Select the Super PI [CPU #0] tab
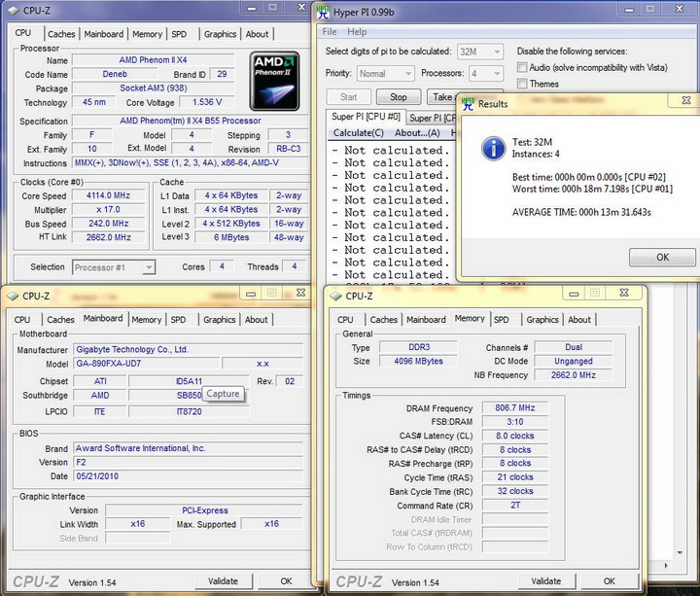Screen dimensions: 700x596 366,117
